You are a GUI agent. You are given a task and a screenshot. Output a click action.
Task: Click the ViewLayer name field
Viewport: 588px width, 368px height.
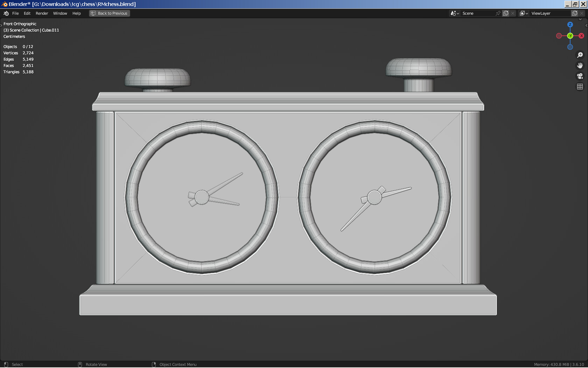pos(550,13)
